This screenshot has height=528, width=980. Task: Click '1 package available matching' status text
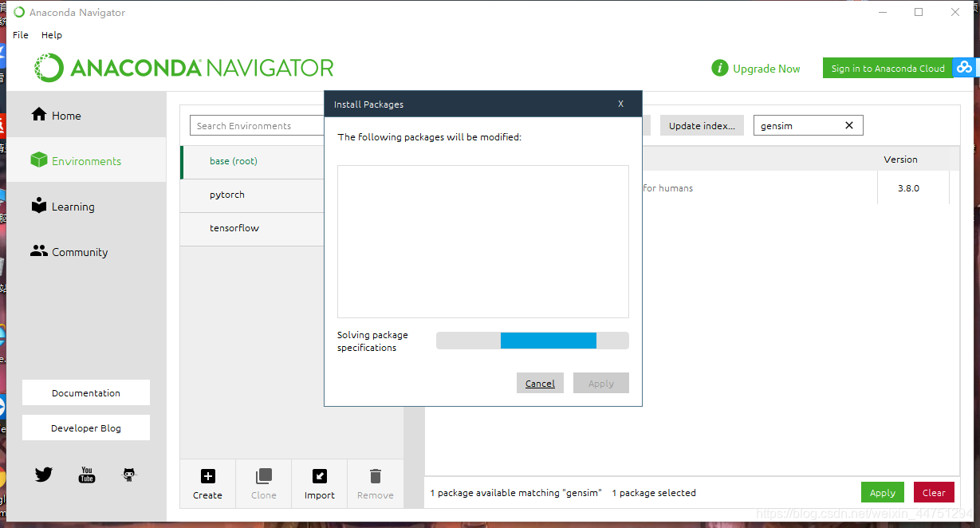516,493
